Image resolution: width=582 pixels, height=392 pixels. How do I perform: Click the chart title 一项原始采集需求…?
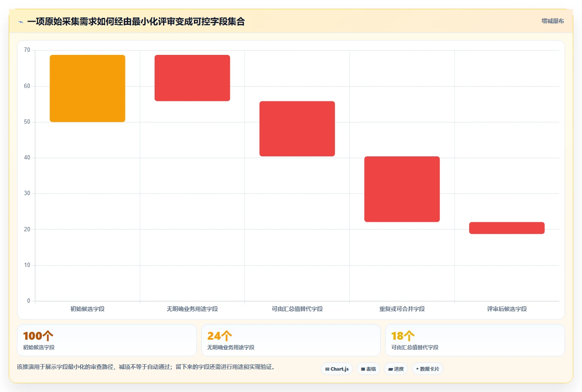point(136,21)
